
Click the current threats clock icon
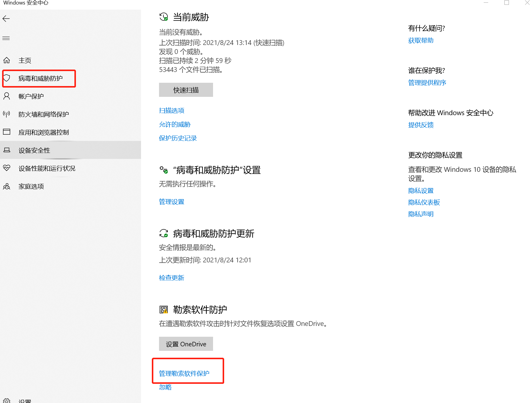click(x=164, y=17)
